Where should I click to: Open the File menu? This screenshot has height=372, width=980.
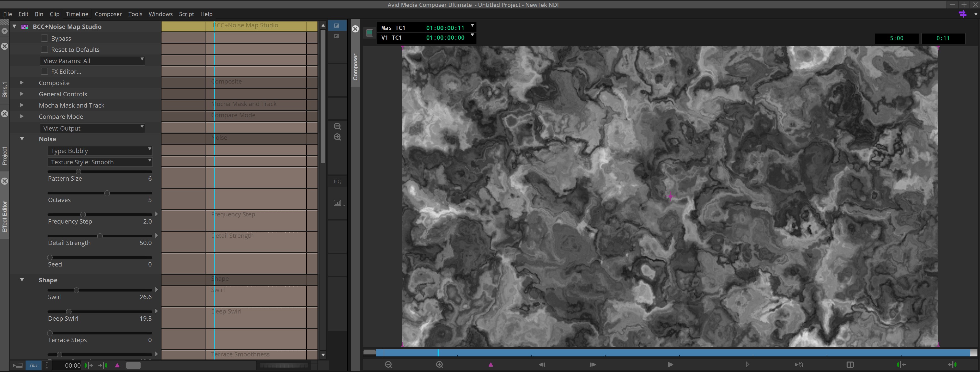click(8, 14)
